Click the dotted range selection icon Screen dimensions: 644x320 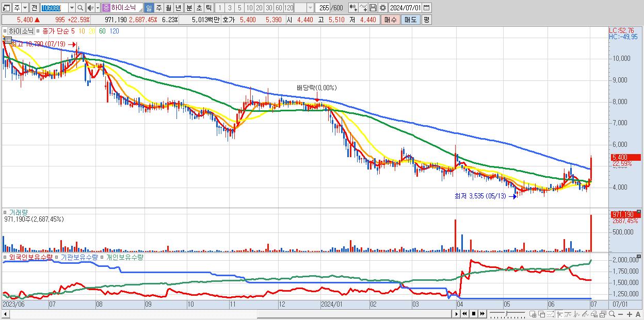pos(551,314)
